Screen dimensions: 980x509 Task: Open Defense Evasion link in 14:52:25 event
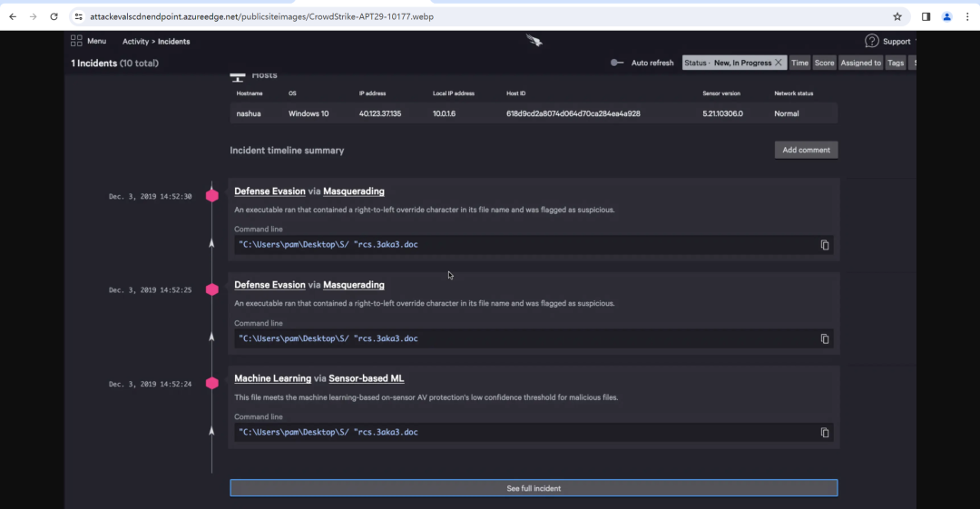270,285
